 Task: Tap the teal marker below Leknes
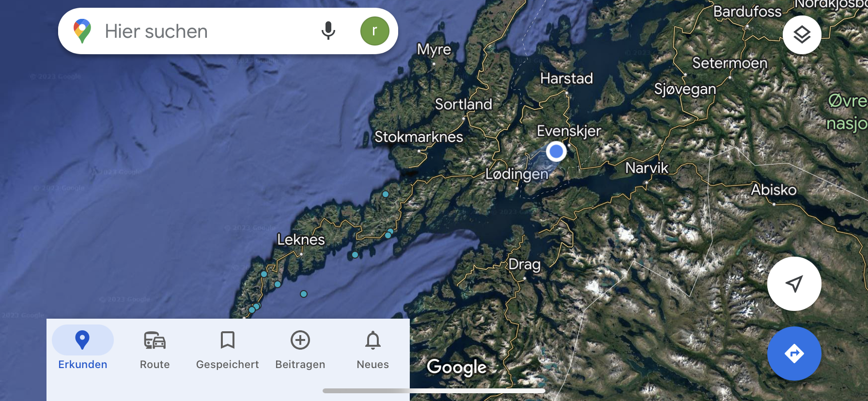[304, 294]
